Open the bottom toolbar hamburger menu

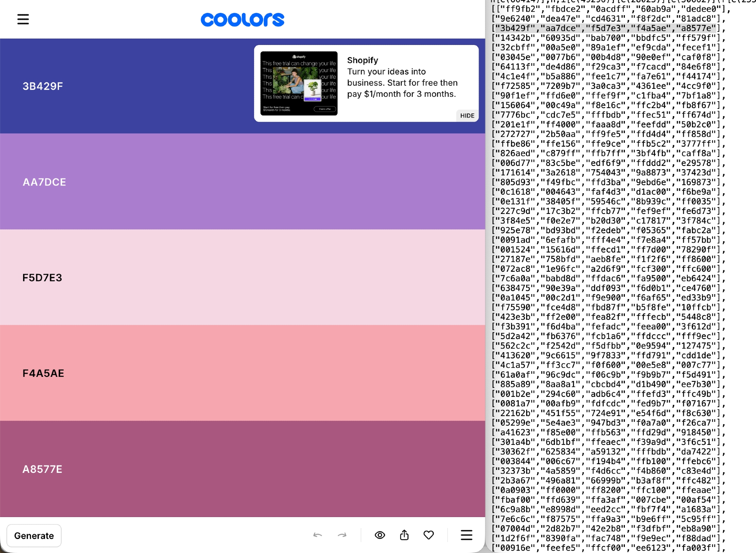466,535
